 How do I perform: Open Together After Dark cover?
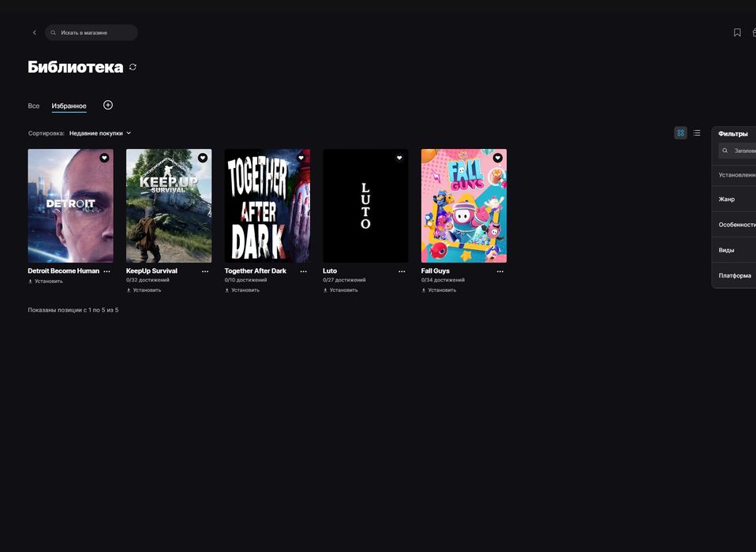tap(267, 206)
